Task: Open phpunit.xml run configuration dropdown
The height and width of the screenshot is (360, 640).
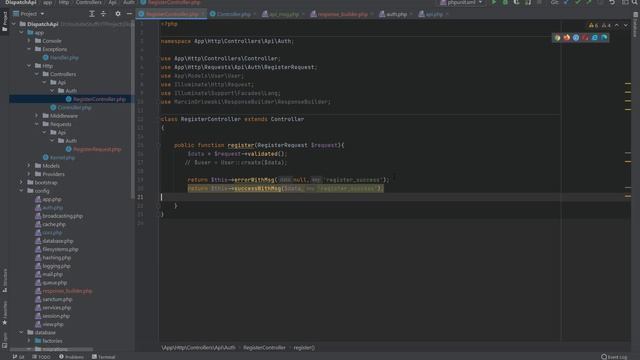Action: coord(462,2)
